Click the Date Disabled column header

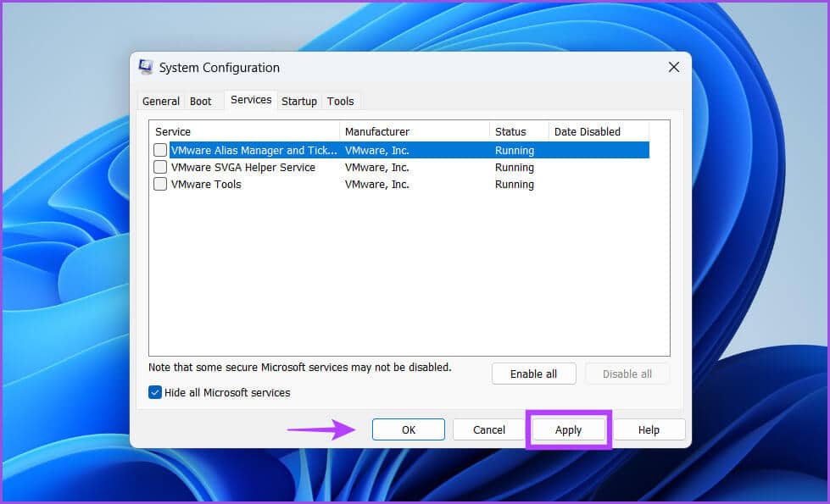click(599, 131)
